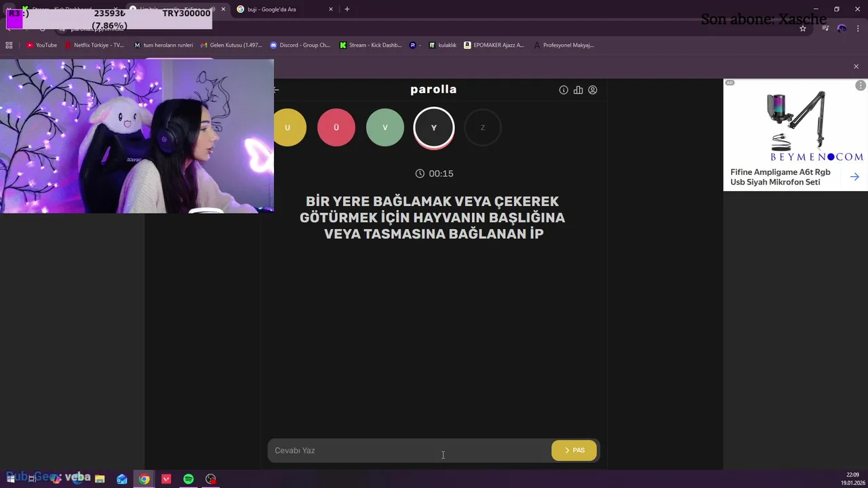Viewport: 868px width, 488px height.
Task: Open the Chrome media control icon
Action: click(825, 28)
